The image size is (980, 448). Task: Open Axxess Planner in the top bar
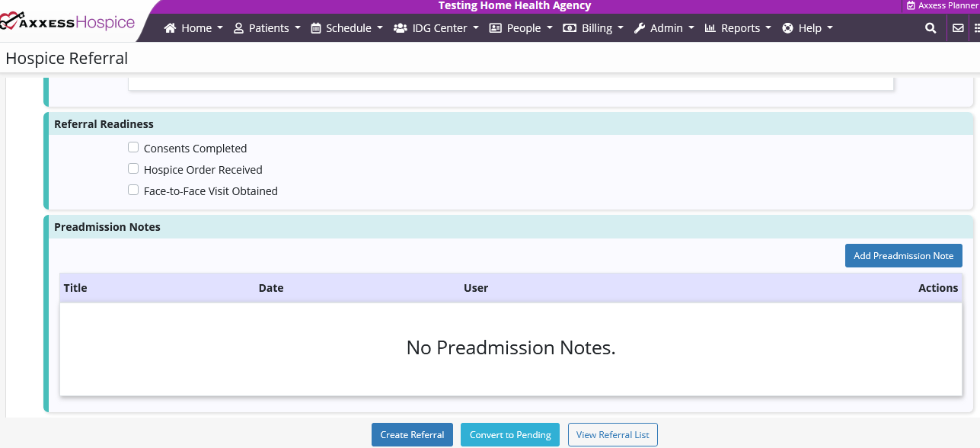click(x=942, y=6)
